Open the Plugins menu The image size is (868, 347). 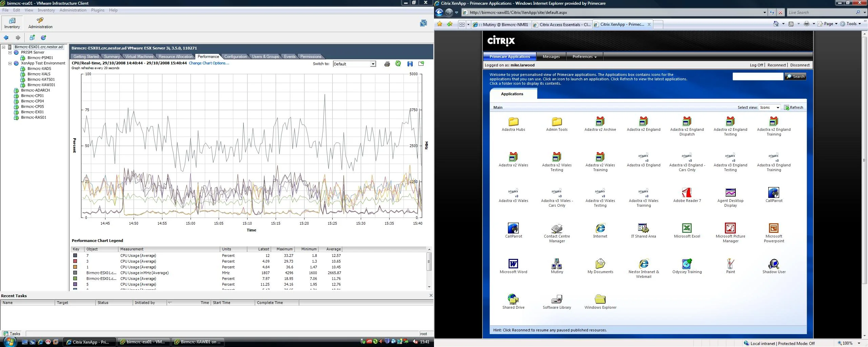[x=98, y=10]
